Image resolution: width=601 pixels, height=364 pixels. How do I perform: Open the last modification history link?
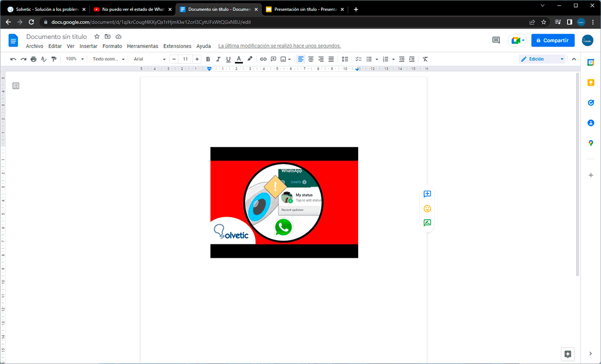tap(279, 46)
